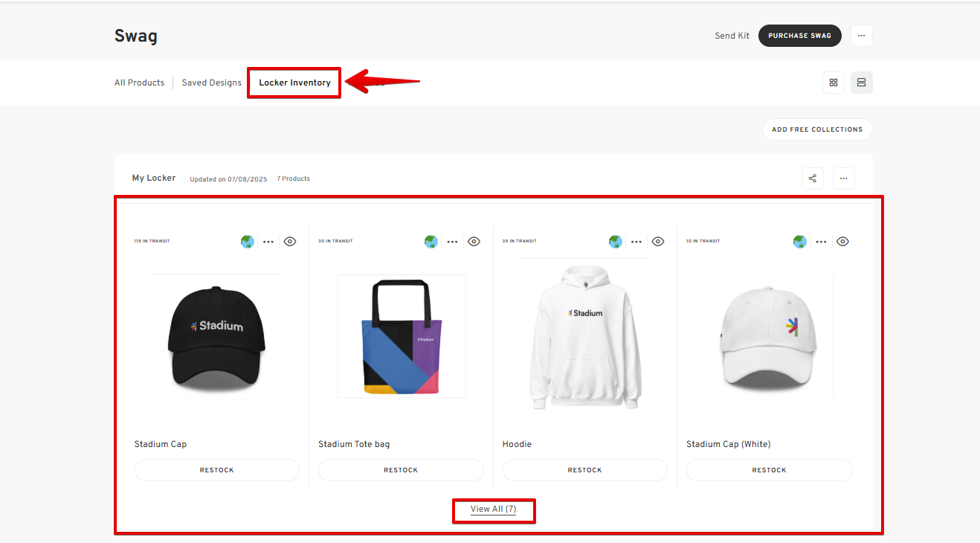980x543 pixels.
Task: Switch to Saved Designs tab
Action: (211, 83)
